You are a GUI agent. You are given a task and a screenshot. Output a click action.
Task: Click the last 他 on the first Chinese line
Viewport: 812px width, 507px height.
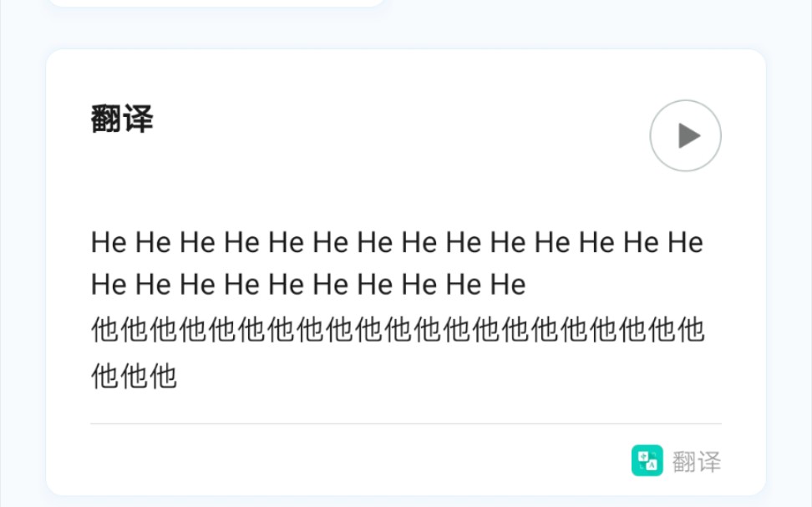click(691, 331)
